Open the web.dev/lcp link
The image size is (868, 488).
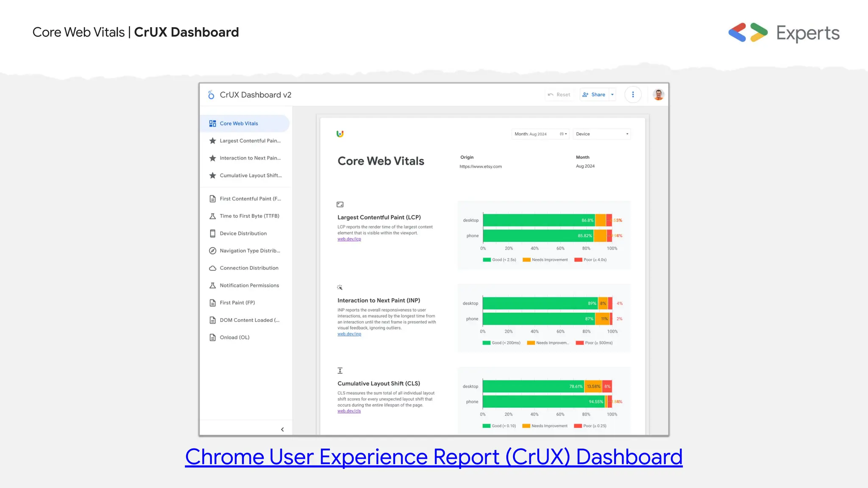[x=349, y=239]
